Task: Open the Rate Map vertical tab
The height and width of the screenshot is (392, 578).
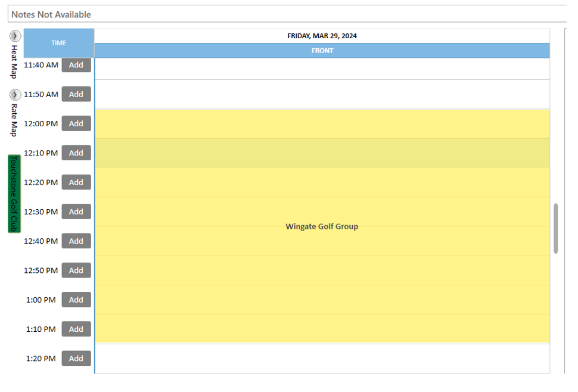Action: click(14, 120)
